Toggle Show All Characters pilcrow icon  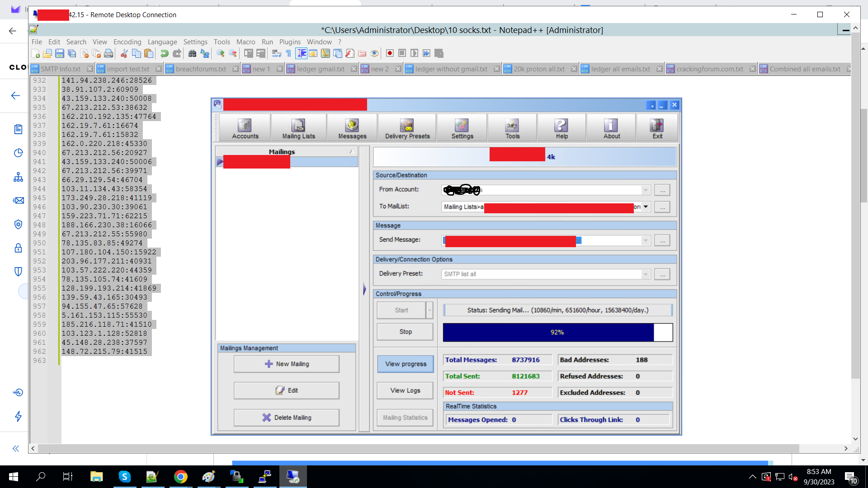point(288,53)
